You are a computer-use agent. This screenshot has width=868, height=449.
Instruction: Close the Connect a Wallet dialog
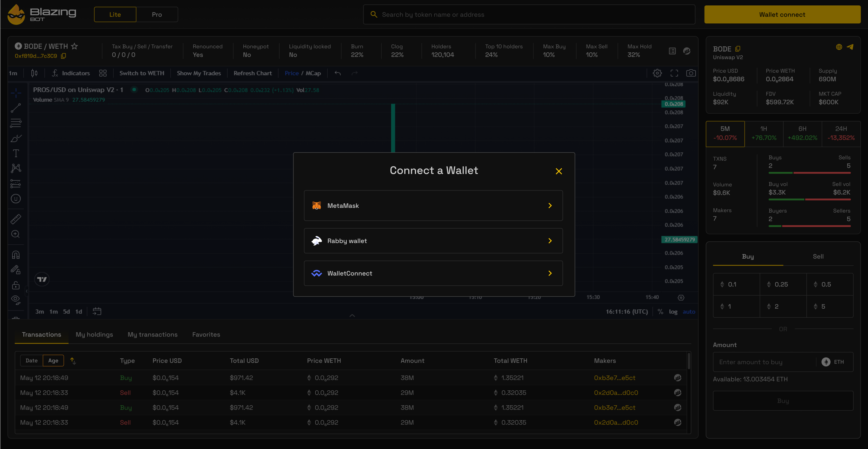pos(559,171)
